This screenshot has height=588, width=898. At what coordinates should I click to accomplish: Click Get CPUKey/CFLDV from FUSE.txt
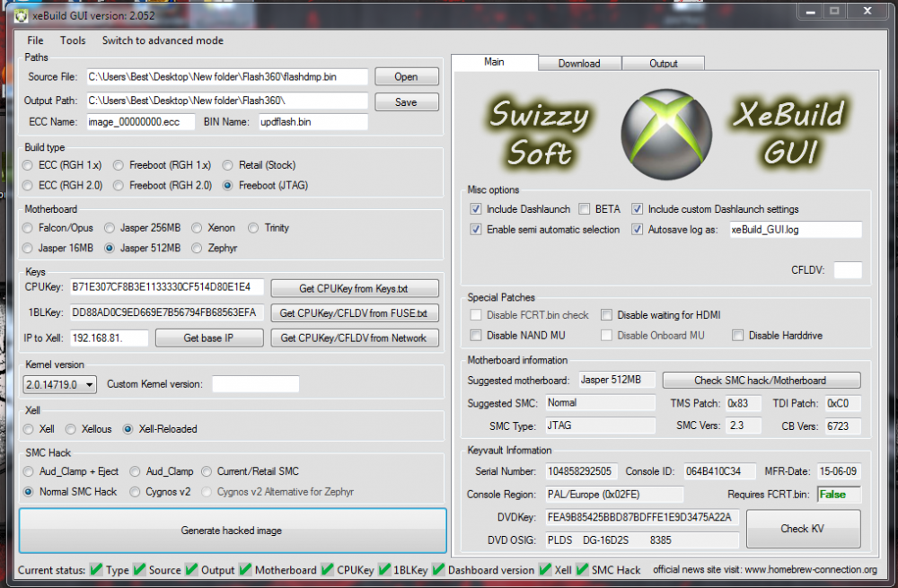point(354,313)
